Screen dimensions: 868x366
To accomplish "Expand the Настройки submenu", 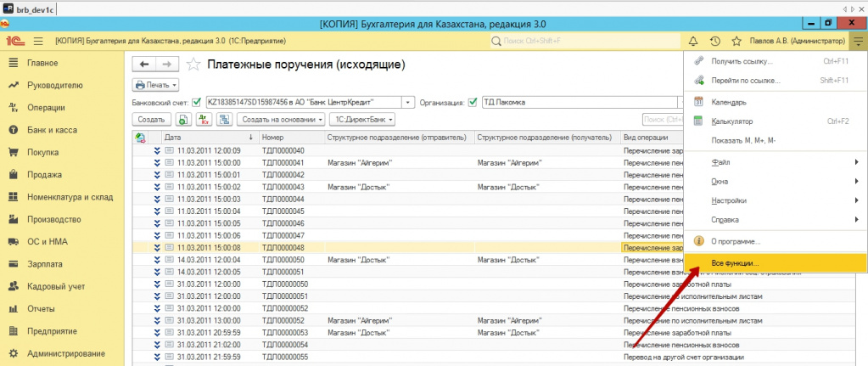I will (776, 200).
